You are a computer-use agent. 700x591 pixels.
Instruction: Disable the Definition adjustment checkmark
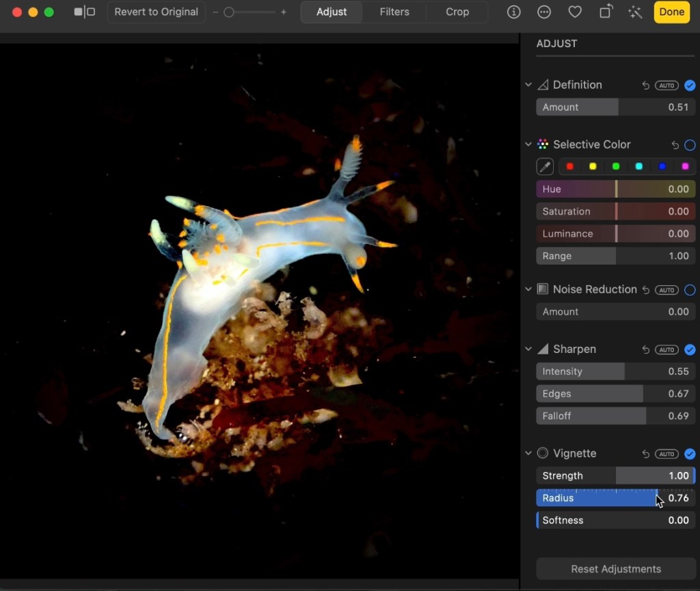[x=690, y=86]
